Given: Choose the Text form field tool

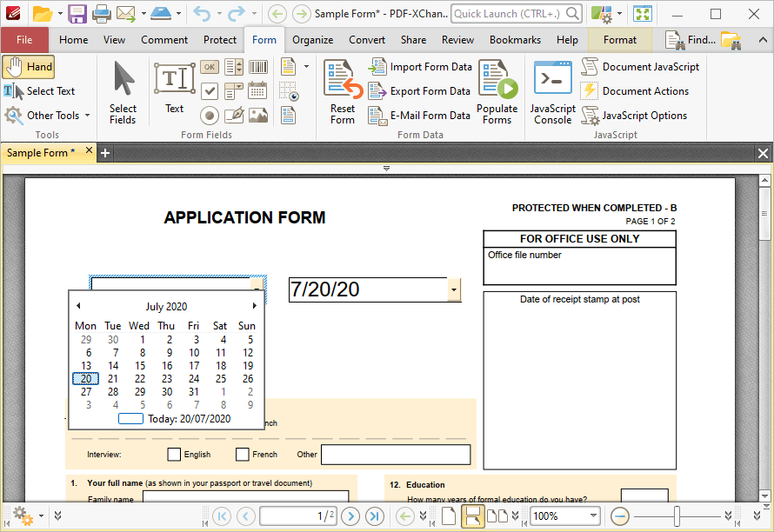Looking at the screenshot, I should (x=174, y=88).
